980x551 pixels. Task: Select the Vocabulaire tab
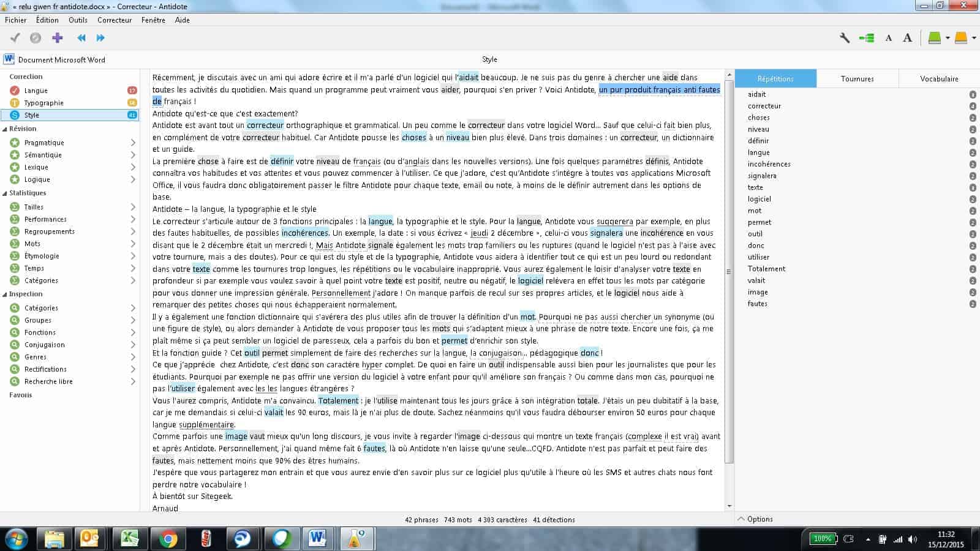coord(938,79)
